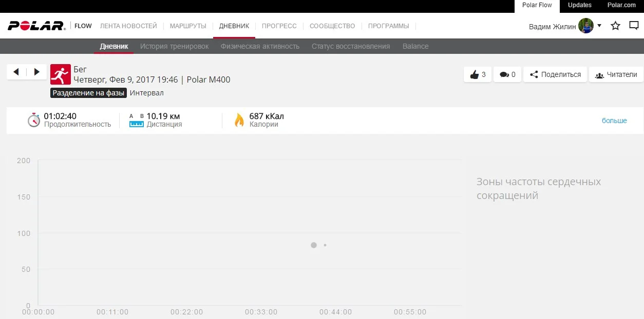The width and height of the screenshot is (644, 319).
Task: Click the red running sport icon
Action: [x=60, y=75]
